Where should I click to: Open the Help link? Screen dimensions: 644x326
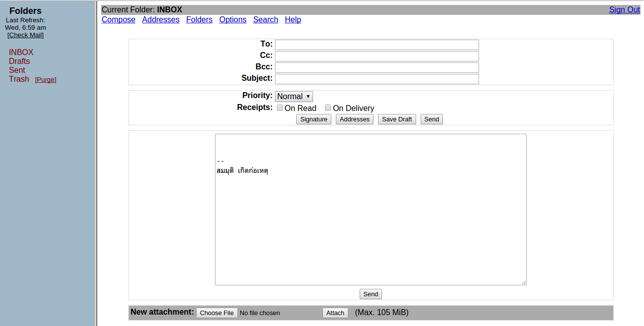pyautogui.click(x=293, y=20)
